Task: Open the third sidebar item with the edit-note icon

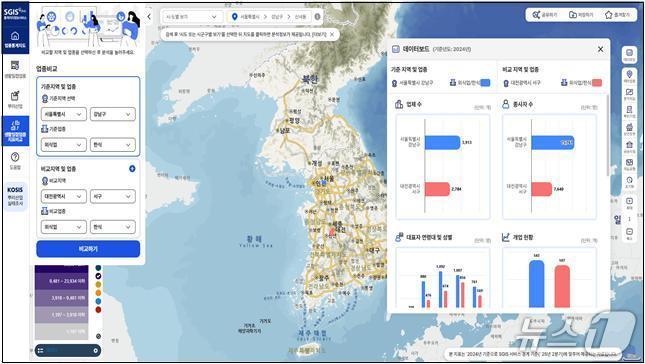Action: tap(15, 100)
